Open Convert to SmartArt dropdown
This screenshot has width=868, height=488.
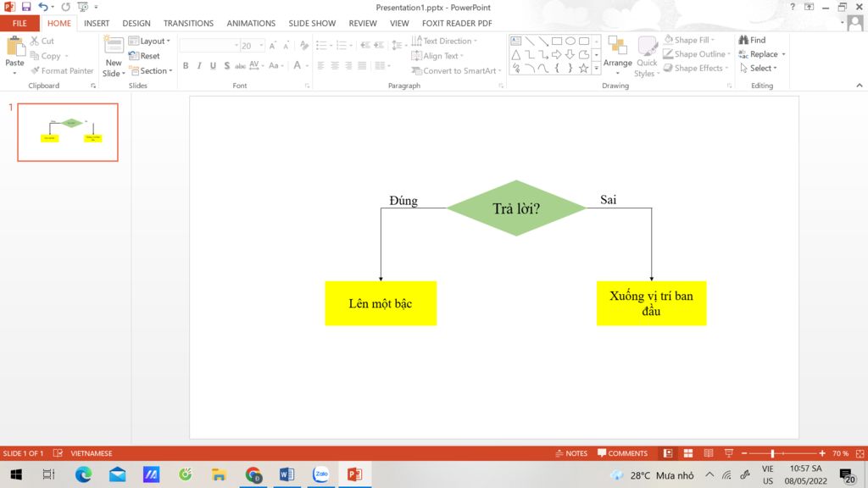click(457, 71)
